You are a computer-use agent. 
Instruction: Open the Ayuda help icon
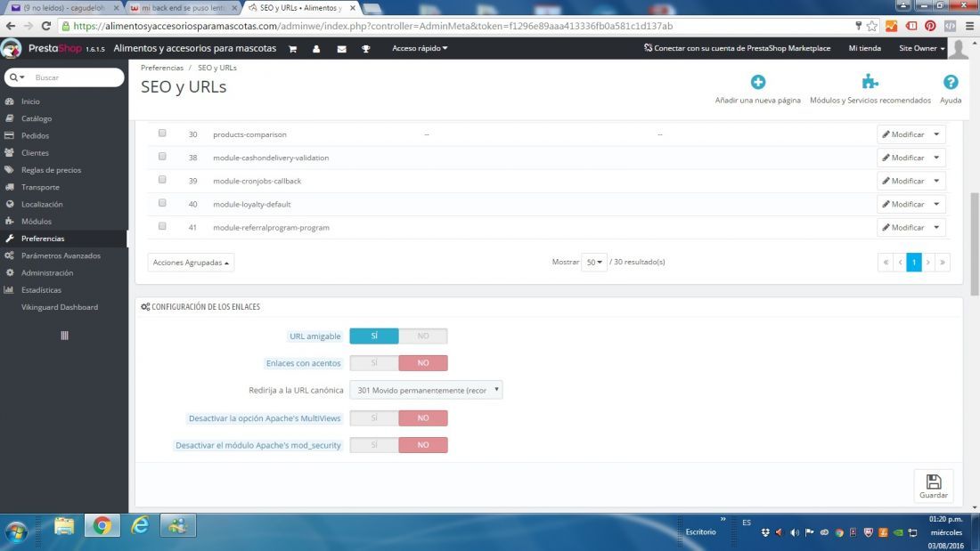(x=951, y=82)
